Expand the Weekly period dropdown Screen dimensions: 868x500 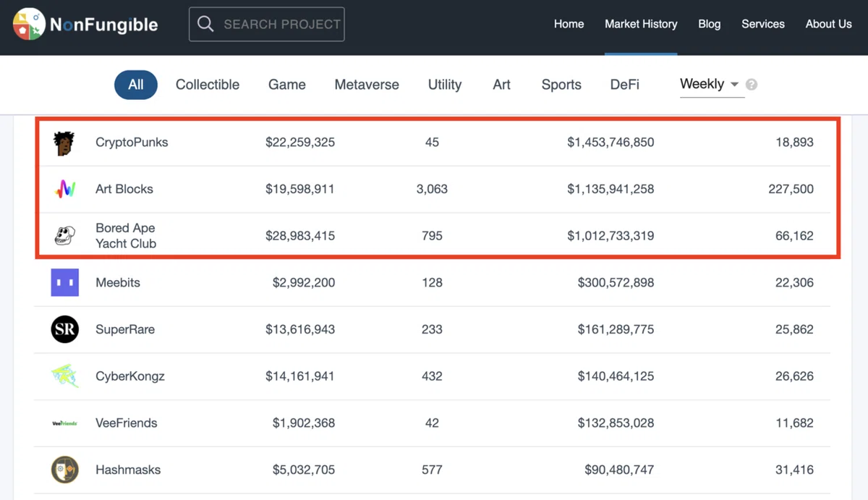pyautogui.click(x=712, y=85)
